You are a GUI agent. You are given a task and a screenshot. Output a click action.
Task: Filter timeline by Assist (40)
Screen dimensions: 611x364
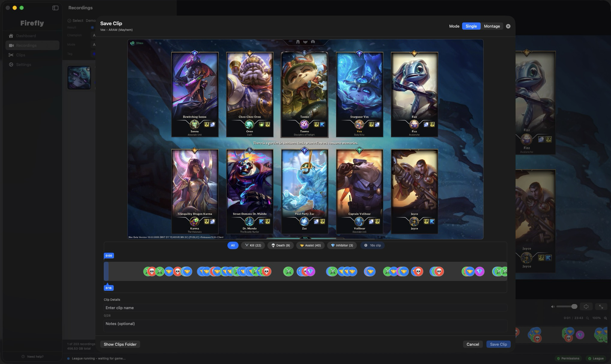click(x=310, y=245)
